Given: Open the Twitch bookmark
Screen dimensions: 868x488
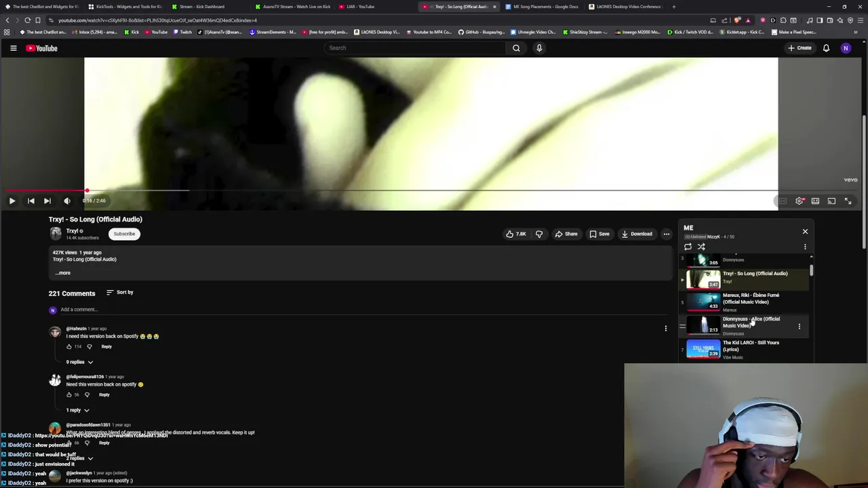Looking at the screenshot, I should point(182,32).
